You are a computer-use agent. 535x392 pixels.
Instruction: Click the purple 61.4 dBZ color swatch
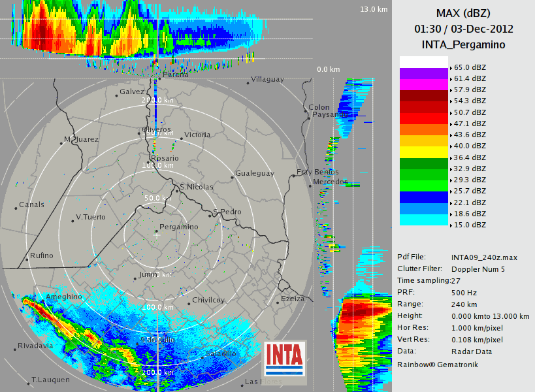coord(423,73)
